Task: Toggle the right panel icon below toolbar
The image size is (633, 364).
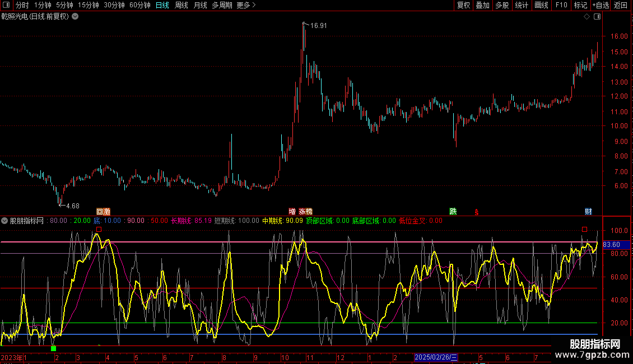Action: (597, 17)
